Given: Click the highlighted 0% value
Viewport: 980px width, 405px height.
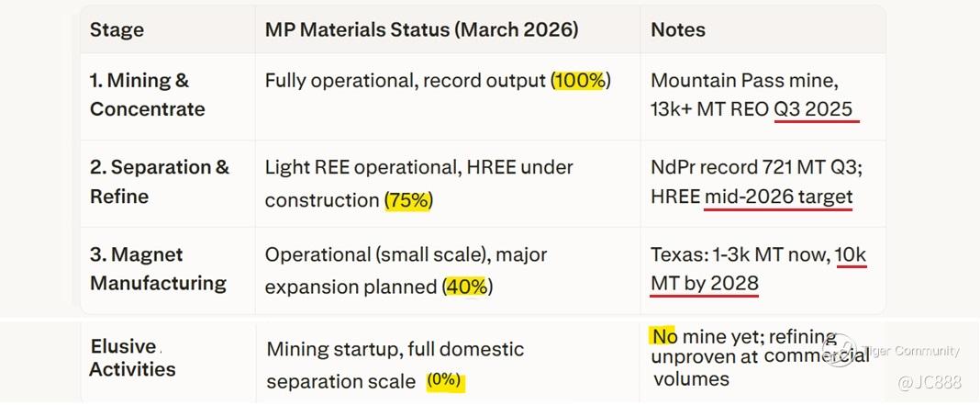Looking at the screenshot, I should (x=445, y=381).
